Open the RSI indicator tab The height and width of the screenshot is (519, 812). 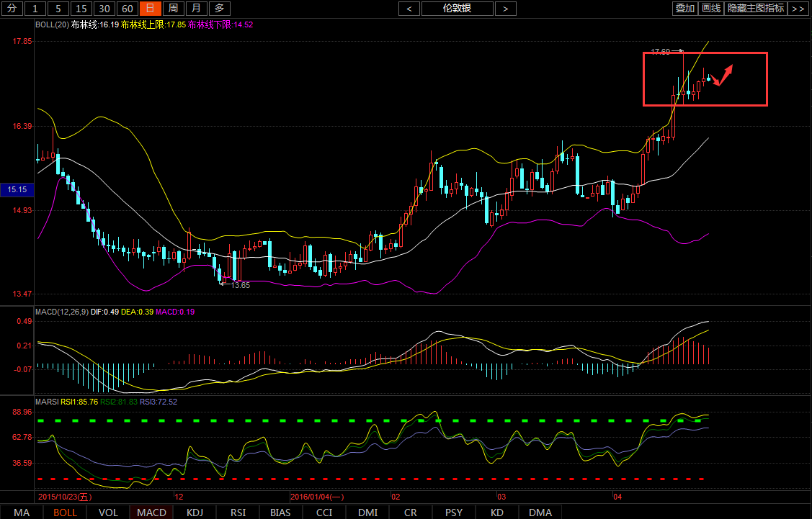pyautogui.click(x=238, y=513)
